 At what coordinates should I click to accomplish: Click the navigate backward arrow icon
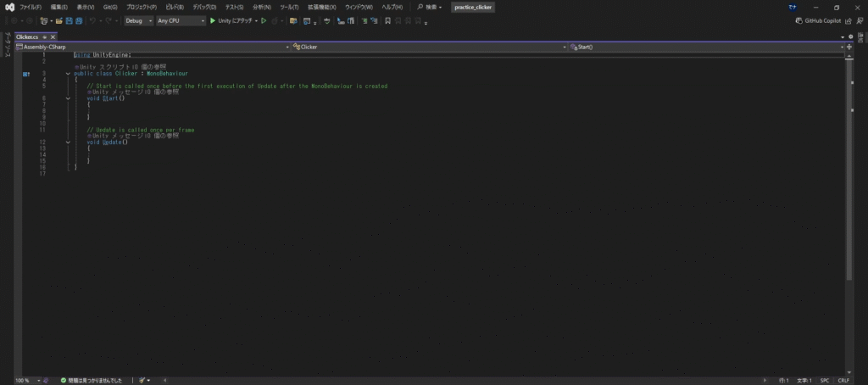click(14, 20)
